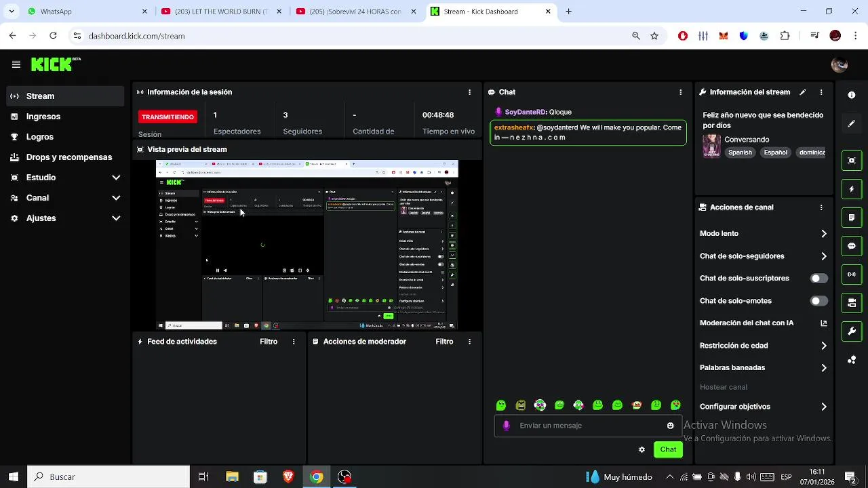Open Configurar objetivos arrow
The height and width of the screenshot is (488, 868).
(824, 407)
